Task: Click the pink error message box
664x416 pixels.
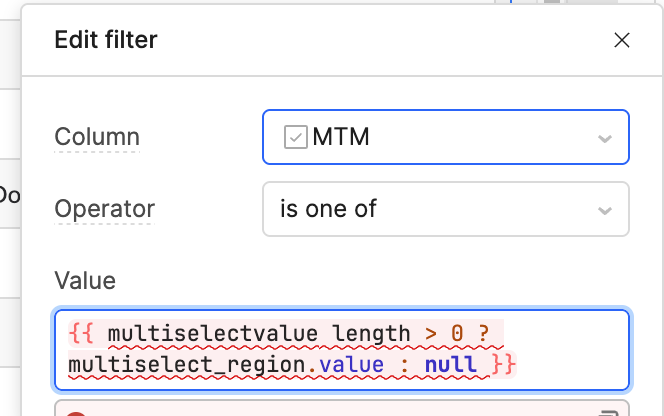Action: (x=342, y=408)
